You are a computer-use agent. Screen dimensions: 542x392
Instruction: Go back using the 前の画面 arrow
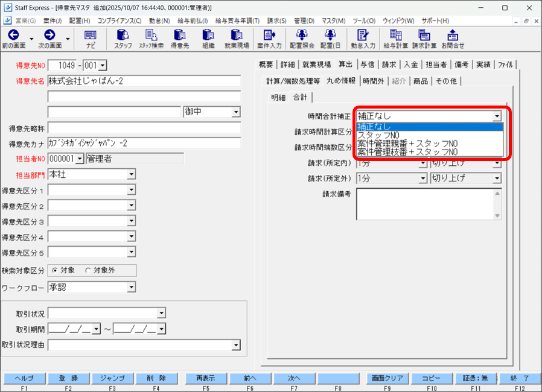coord(13,35)
